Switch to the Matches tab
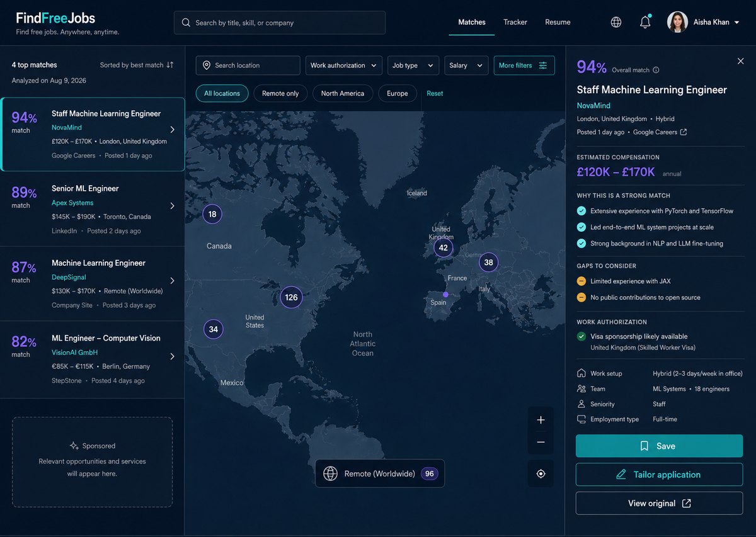The height and width of the screenshot is (537, 756). tap(472, 22)
